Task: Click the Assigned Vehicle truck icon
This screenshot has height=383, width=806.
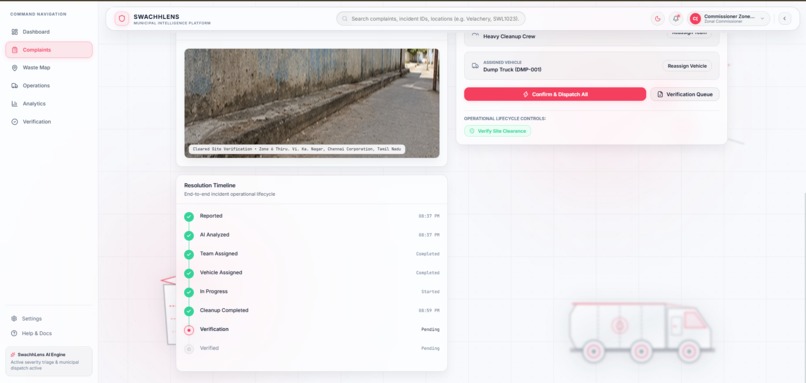Action: point(475,66)
